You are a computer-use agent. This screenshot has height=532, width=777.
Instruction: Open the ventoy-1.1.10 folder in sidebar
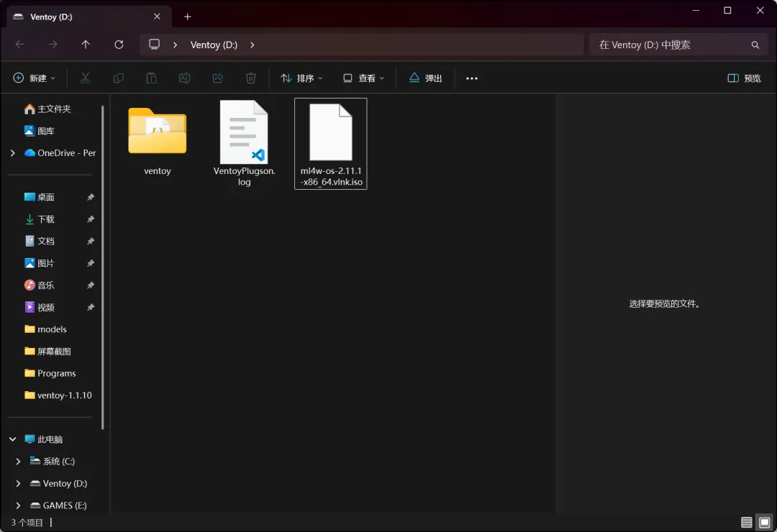pos(58,395)
